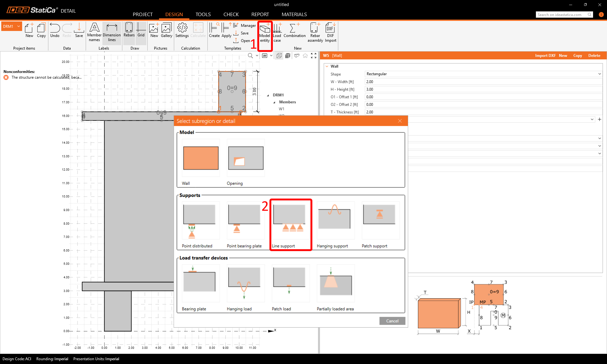Switch to solid 3D view mode
The height and width of the screenshot is (364, 607).
pyautogui.click(x=288, y=56)
